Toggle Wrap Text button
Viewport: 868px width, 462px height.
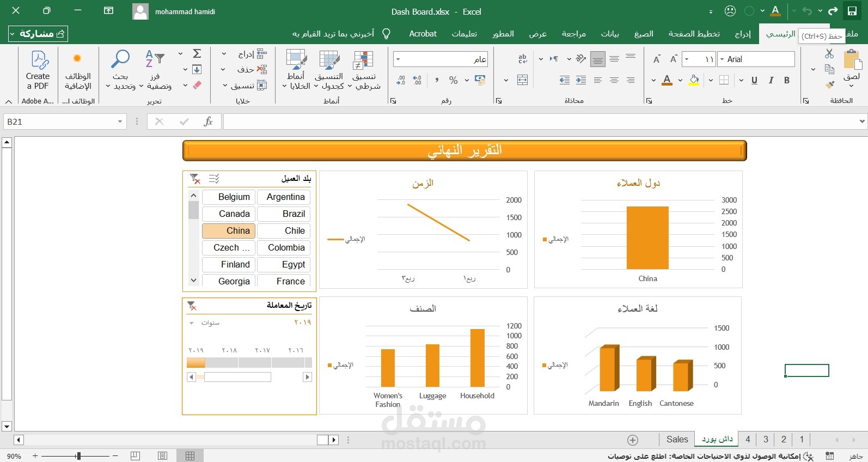[x=523, y=59]
